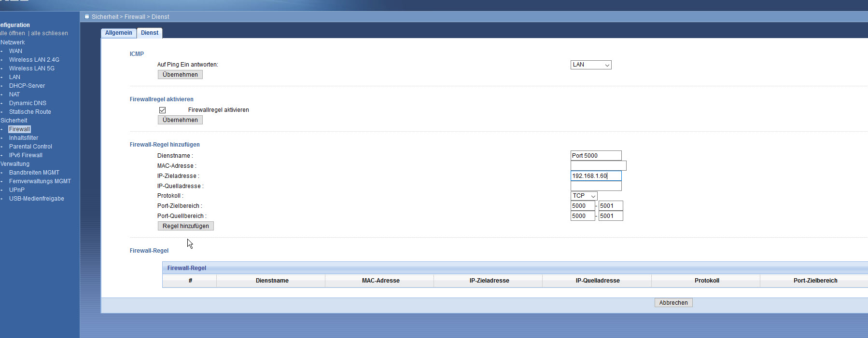Open Fernverwaltungs MGMT page
Image resolution: width=868 pixels, height=338 pixels.
tap(40, 181)
